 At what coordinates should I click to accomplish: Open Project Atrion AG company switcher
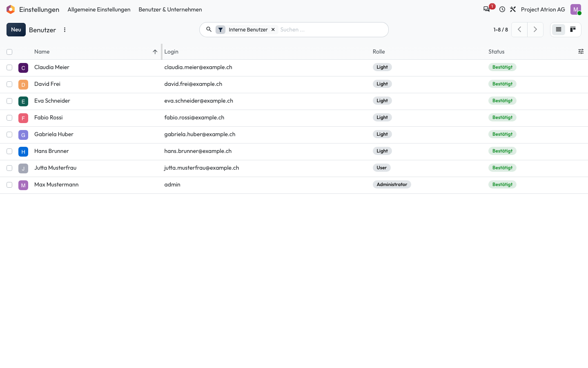(x=543, y=9)
